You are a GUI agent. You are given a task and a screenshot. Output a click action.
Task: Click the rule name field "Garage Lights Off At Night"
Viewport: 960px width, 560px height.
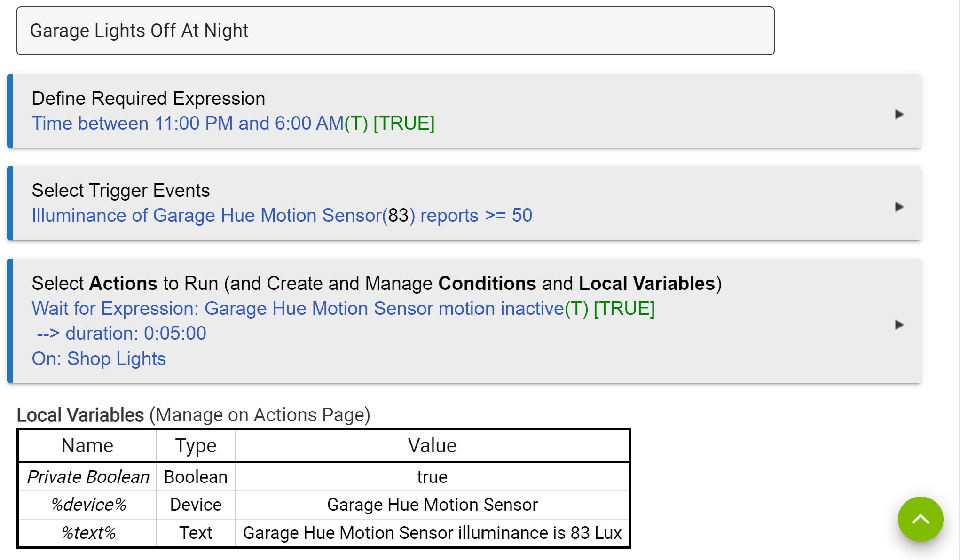pyautogui.click(x=395, y=31)
